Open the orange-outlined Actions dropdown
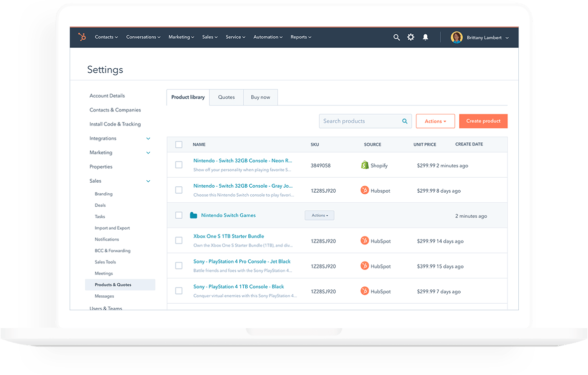 pos(435,121)
